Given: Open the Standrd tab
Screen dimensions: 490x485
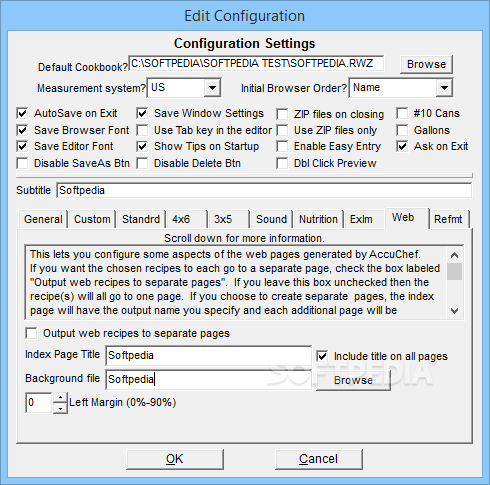Looking at the screenshot, I should (141, 219).
